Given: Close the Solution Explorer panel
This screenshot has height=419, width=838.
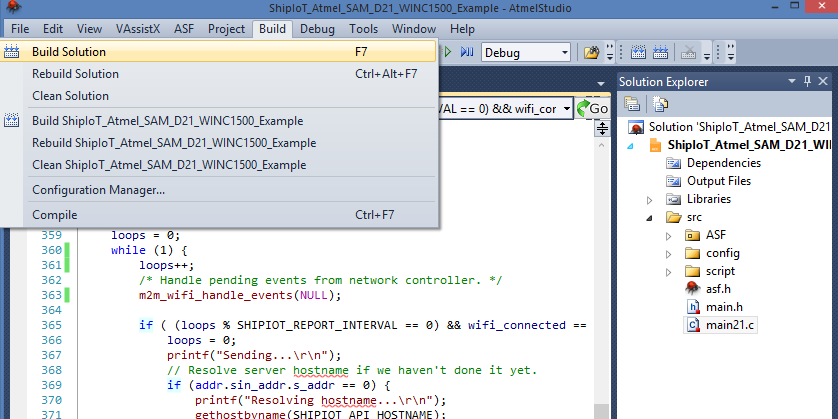Looking at the screenshot, I should [x=823, y=81].
